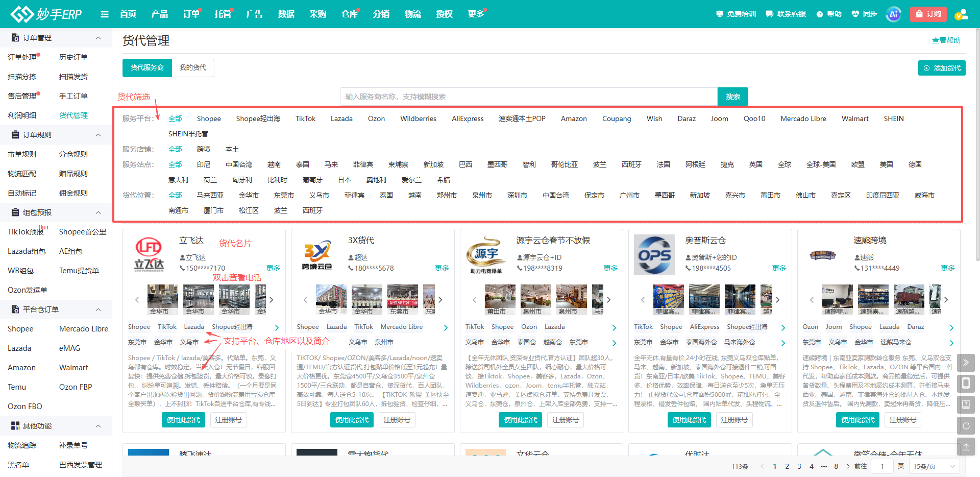Open 黑名单 in the sidebar
Screen dimensions: 980x477
(18, 465)
